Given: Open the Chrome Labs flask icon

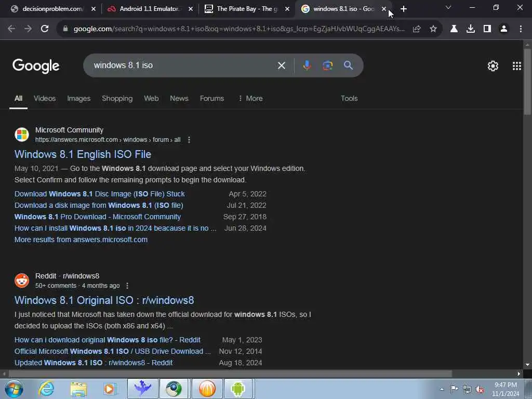Looking at the screenshot, I should coord(454,29).
